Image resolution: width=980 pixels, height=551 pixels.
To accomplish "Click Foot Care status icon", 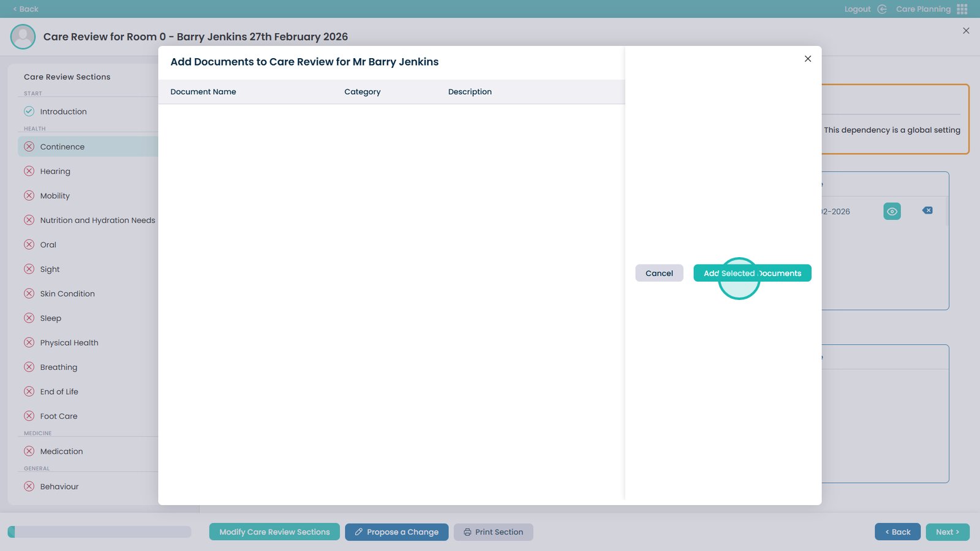I will click(29, 416).
